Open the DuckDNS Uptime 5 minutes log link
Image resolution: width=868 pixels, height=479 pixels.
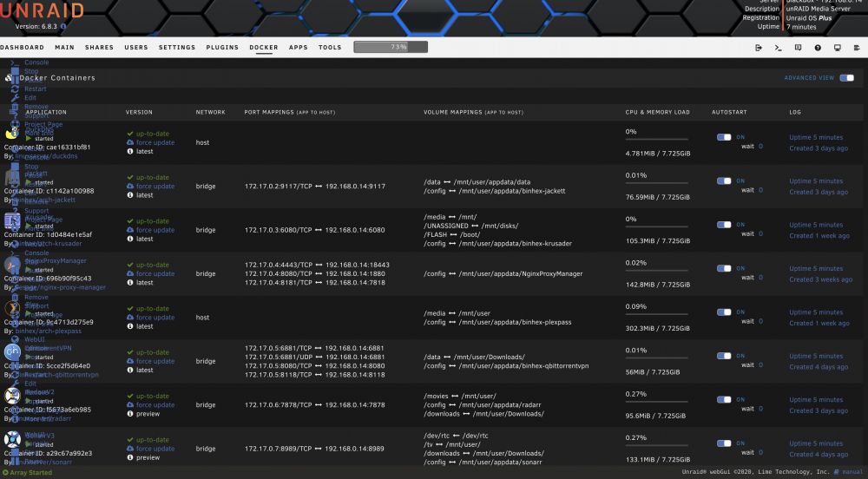coord(816,137)
